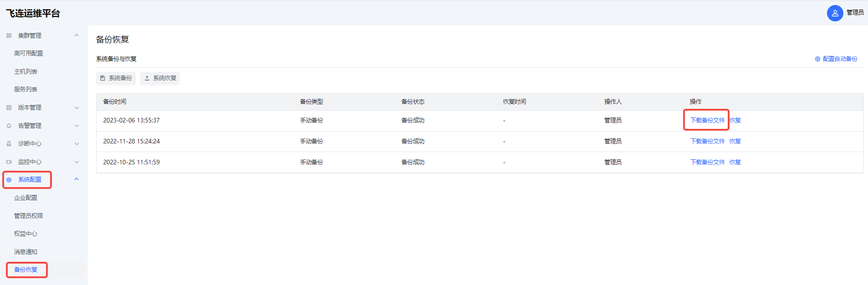Click the 版本管理 sidebar icon
This screenshot has height=285, width=868.
(x=9, y=108)
